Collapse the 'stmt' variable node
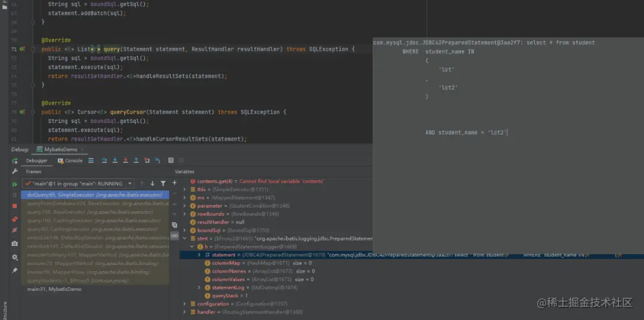The image size is (644, 320). (x=185, y=239)
